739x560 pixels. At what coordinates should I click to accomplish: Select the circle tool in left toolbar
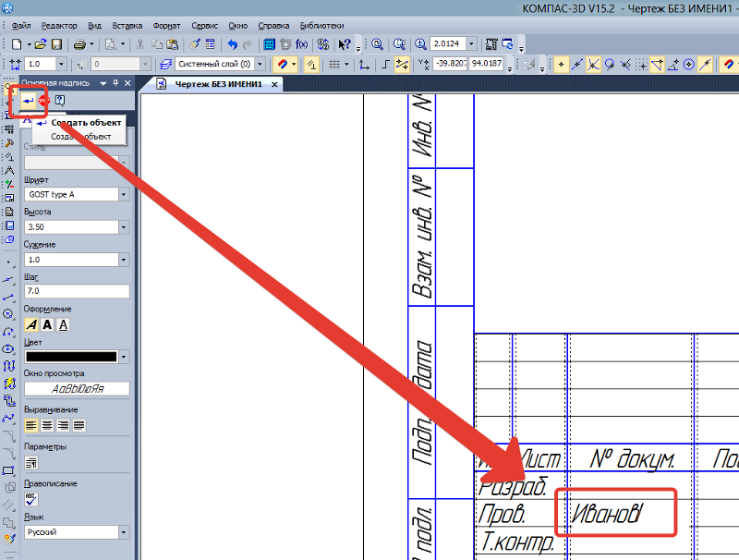coord(8,314)
